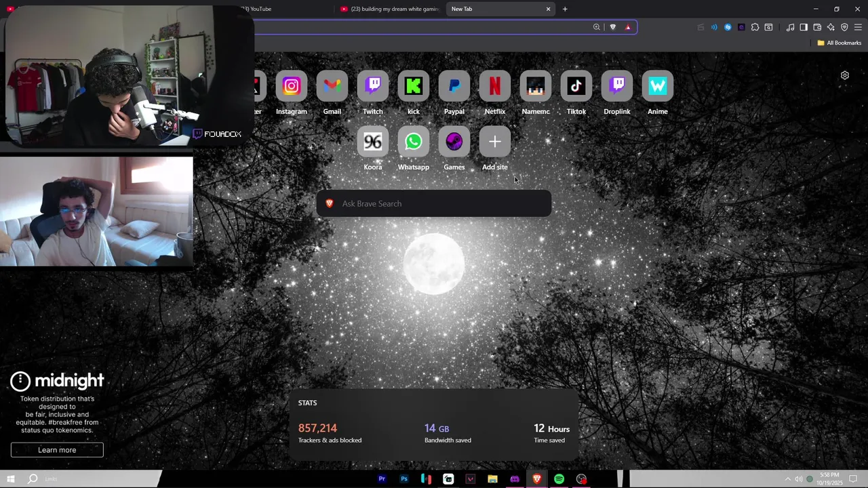
Task: Click the Ask Brave Search box
Action: tap(434, 203)
